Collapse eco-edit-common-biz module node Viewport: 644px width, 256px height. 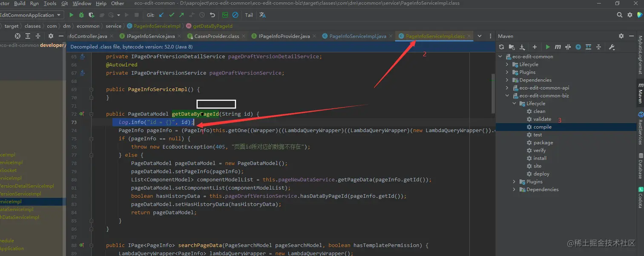point(507,96)
